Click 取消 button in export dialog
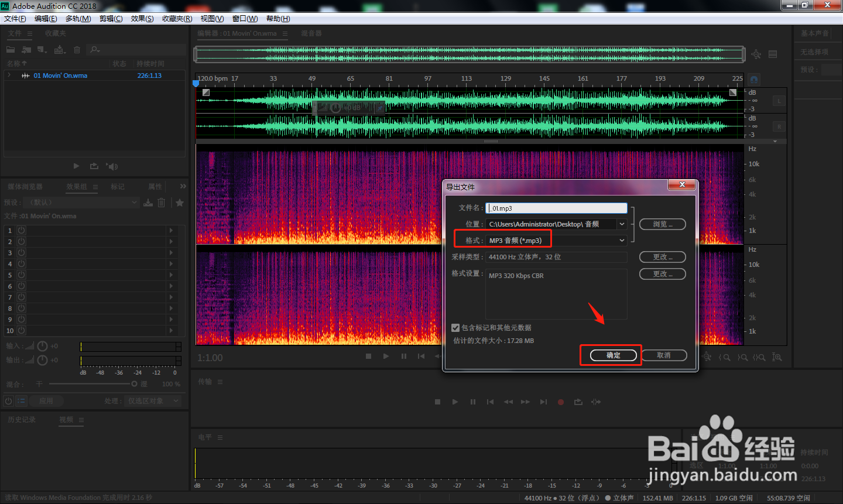Screen dimensions: 843x504 point(663,355)
